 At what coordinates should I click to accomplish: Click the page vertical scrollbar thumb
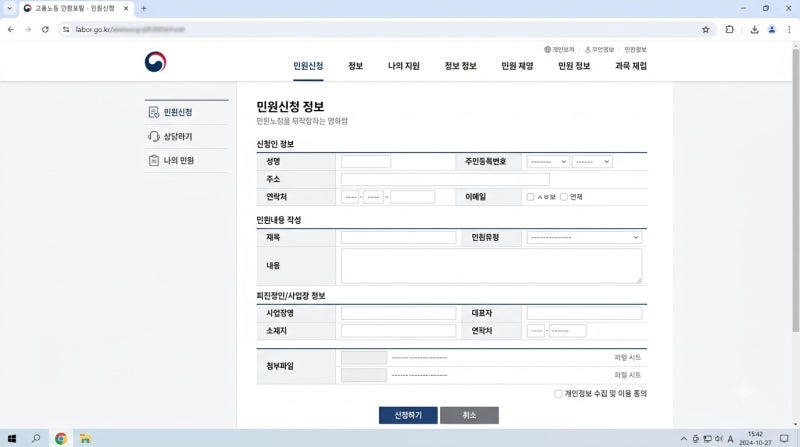[x=795, y=190]
